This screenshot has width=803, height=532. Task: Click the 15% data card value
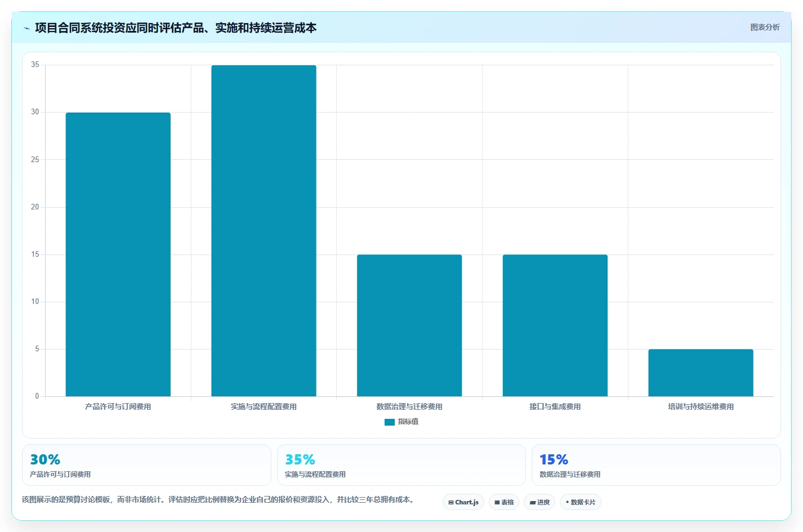(554, 459)
